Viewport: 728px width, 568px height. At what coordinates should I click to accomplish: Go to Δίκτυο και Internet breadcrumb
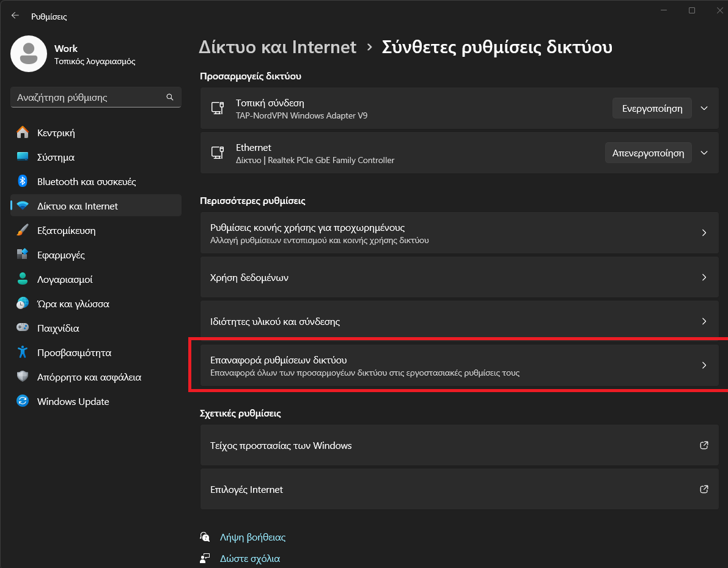point(278,47)
